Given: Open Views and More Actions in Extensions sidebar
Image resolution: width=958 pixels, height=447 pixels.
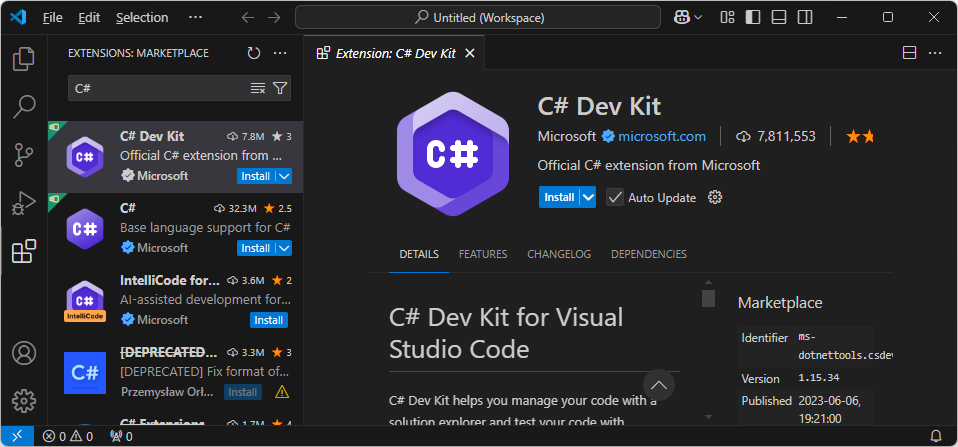Looking at the screenshot, I should [x=280, y=54].
